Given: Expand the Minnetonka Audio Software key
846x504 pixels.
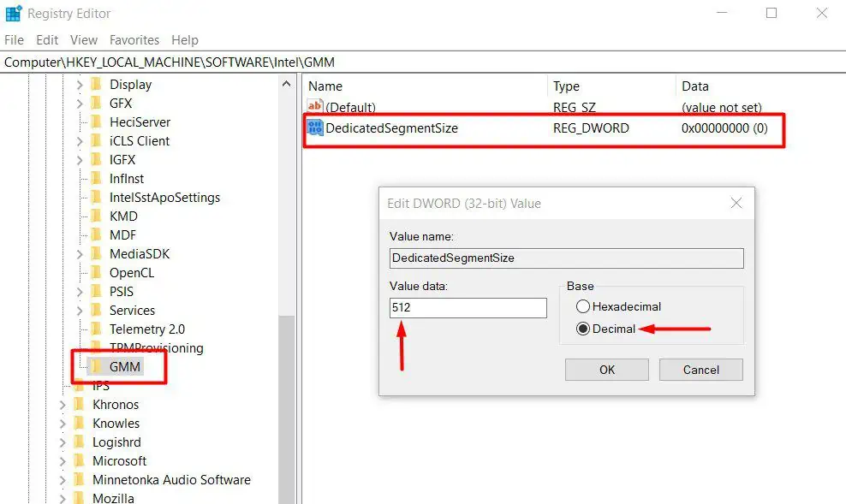Looking at the screenshot, I should pyautogui.click(x=62, y=480).
